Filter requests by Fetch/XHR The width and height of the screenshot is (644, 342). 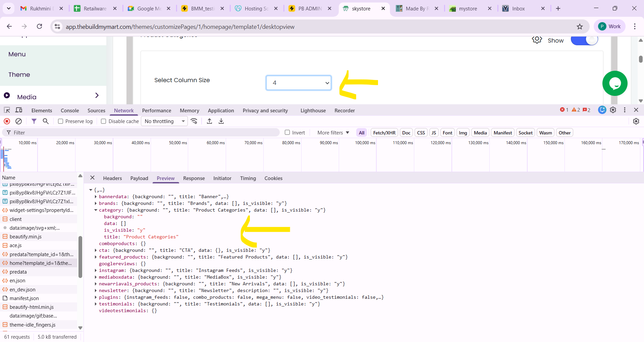384,133
